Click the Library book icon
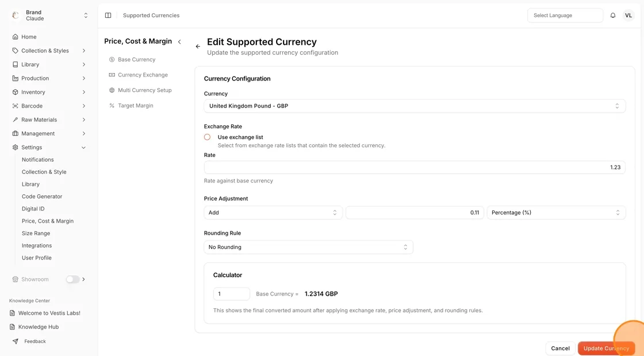 15,64
